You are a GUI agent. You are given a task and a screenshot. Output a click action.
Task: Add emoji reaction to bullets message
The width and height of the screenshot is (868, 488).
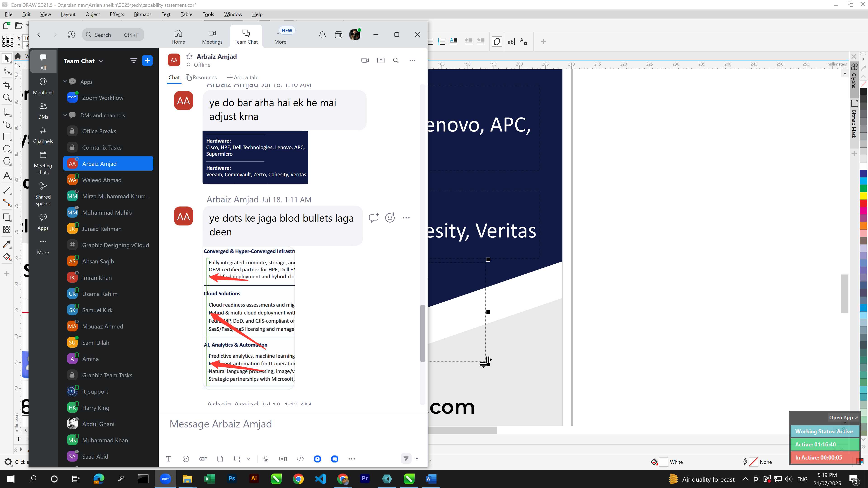click(390, 218)
